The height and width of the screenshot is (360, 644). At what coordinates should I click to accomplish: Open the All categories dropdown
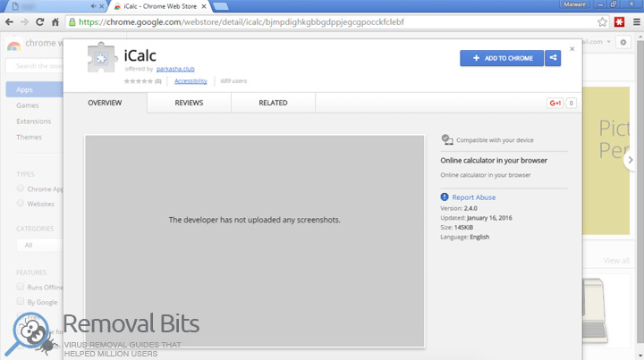[x=40, y=245]
